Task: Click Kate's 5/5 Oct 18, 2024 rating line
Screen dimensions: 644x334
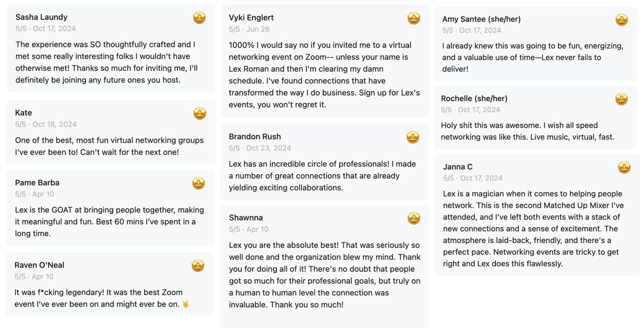Action: 46,124
